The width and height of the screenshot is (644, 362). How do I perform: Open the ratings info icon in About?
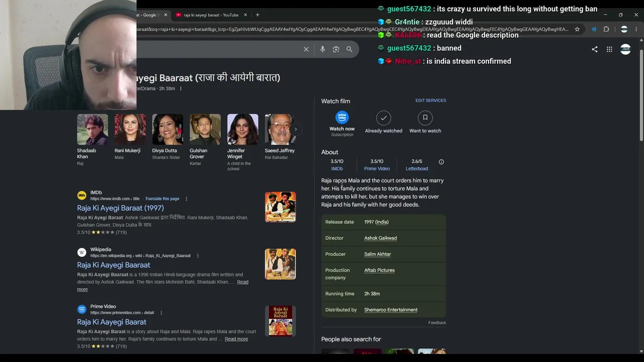(441, 162)
